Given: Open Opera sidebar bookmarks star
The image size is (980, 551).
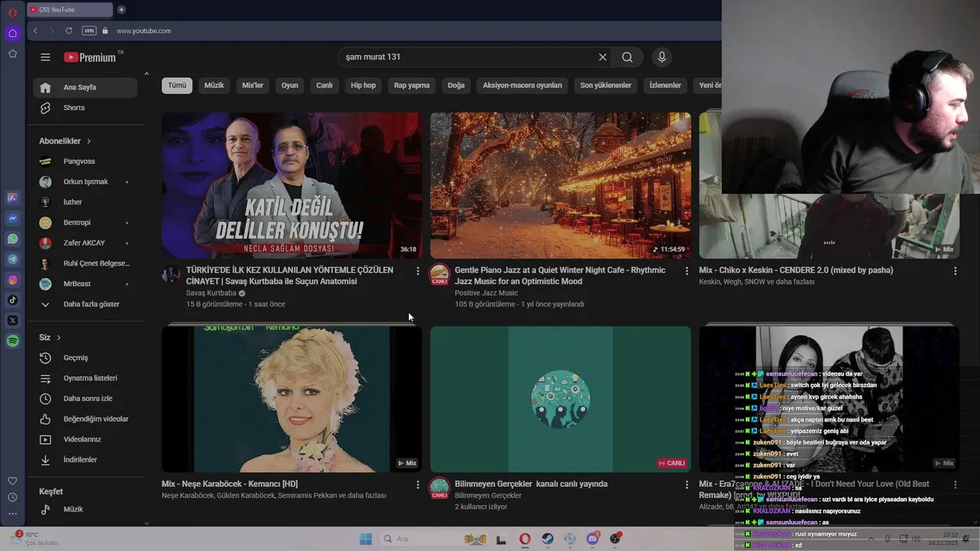Looking at the screenshot, I should click(x=12, y=54).
